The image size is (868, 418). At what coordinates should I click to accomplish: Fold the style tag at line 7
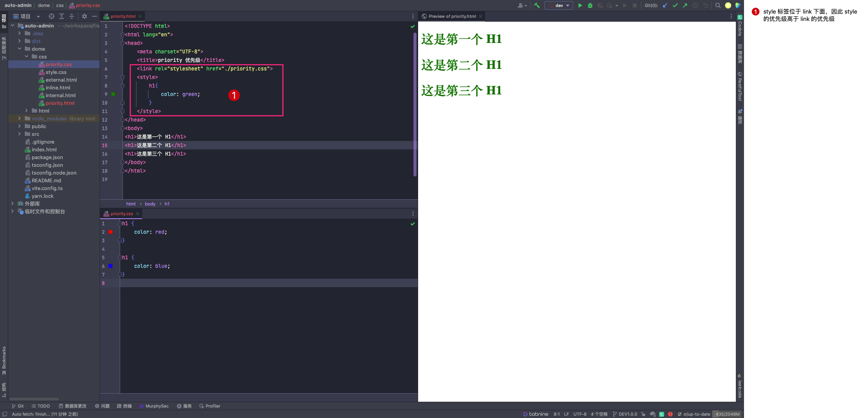pyautogui.click(x=122, y=77)
